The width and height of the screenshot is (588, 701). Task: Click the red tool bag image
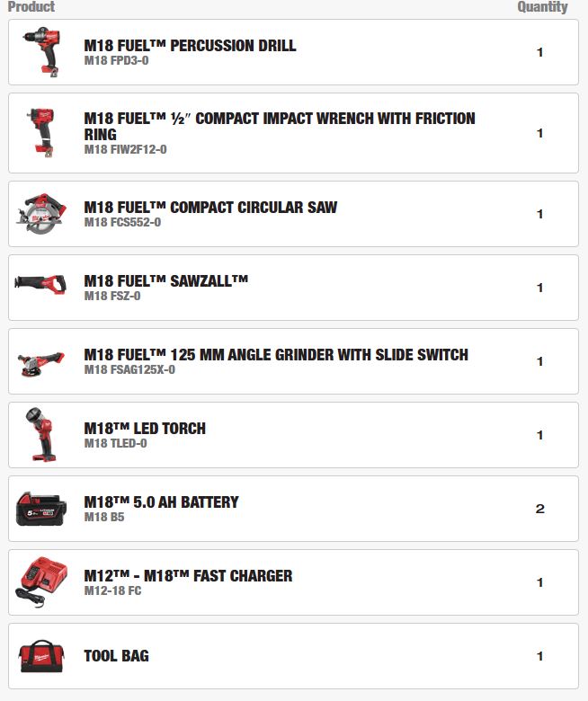click(x=40, y=656)
